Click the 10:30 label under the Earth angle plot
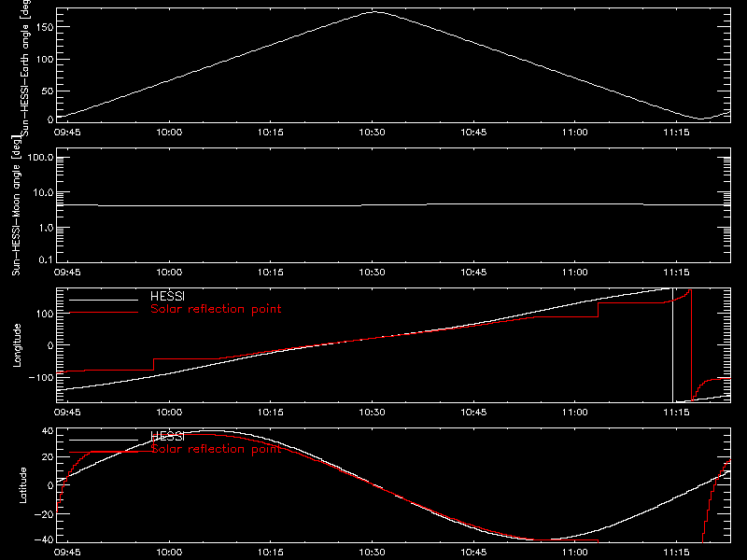The image size is (747, 560). pos(372,133)
